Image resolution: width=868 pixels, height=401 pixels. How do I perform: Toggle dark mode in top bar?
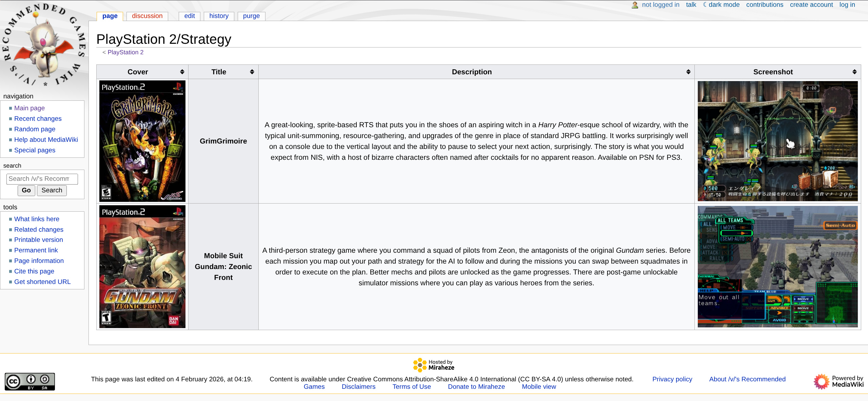coord(721,5)
